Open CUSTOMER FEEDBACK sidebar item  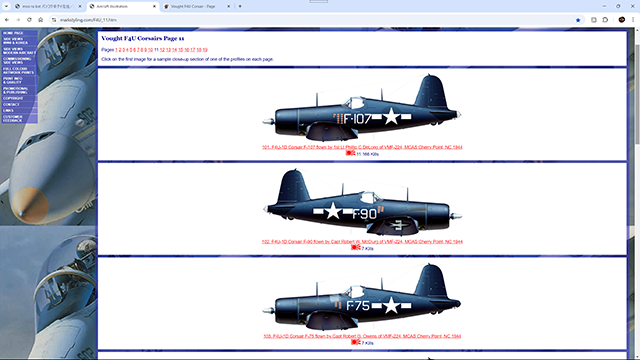(19, 119)
